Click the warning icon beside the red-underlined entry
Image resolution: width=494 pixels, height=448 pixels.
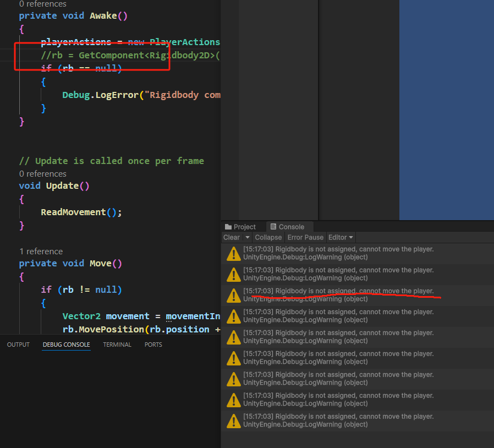click(x=233, y=295)
